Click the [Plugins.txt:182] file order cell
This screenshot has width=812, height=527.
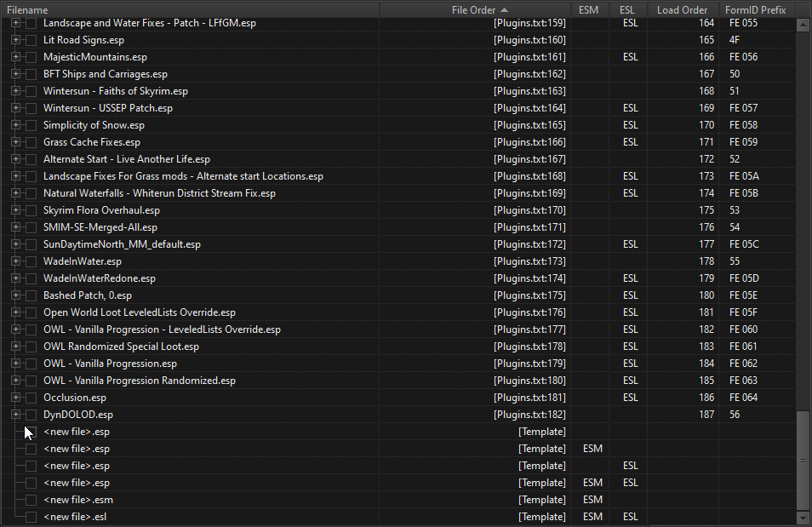click(x=529, y=415)
